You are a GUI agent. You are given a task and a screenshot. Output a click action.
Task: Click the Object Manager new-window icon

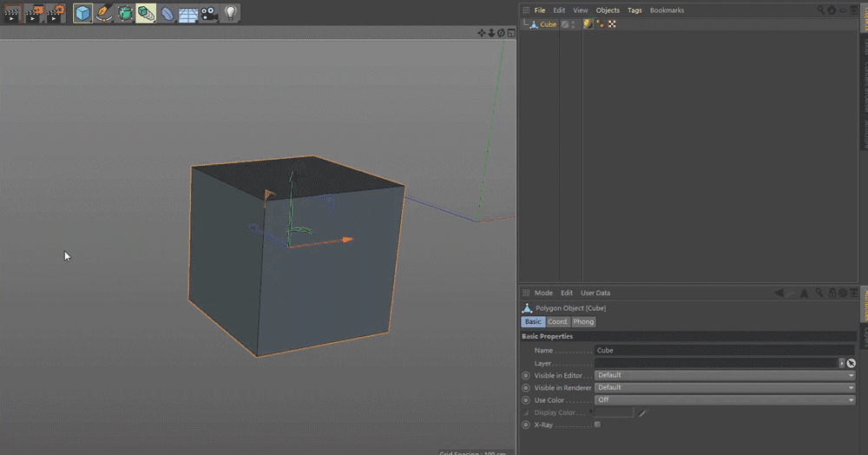853,10
